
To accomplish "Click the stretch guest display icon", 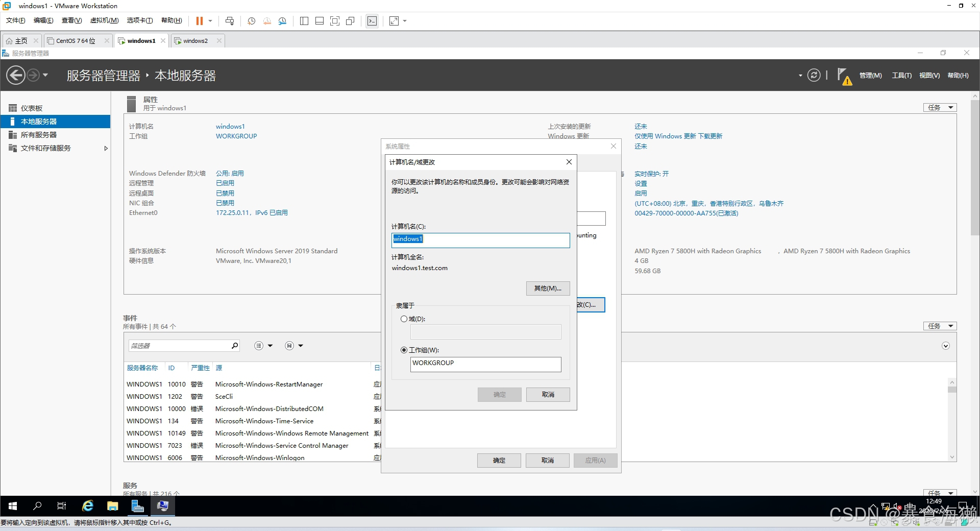I will click(394, 21).
